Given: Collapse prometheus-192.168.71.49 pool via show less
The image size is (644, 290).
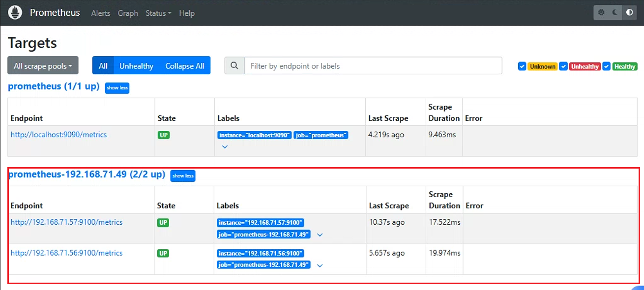Looking at the screenshot, I should [183, 175].
